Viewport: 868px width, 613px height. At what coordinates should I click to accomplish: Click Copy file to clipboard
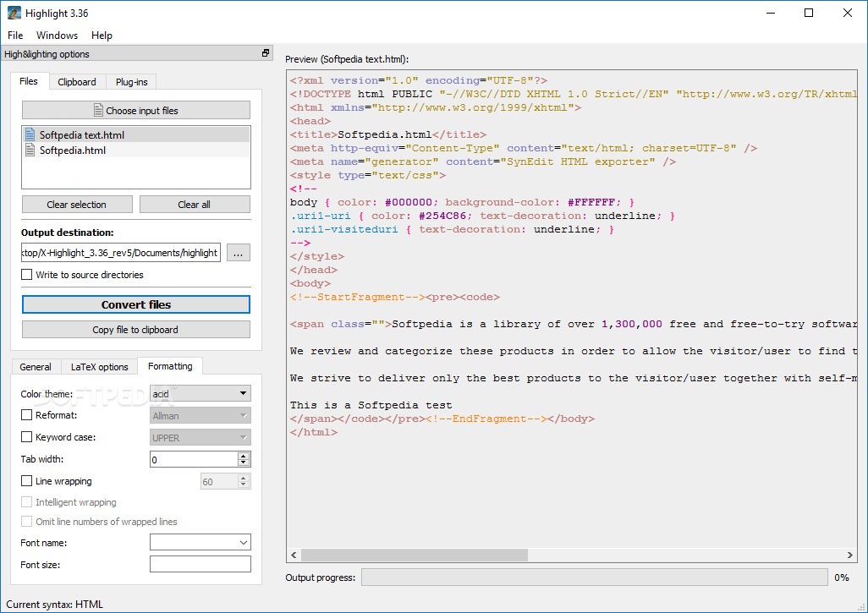(x=136, y=329)
